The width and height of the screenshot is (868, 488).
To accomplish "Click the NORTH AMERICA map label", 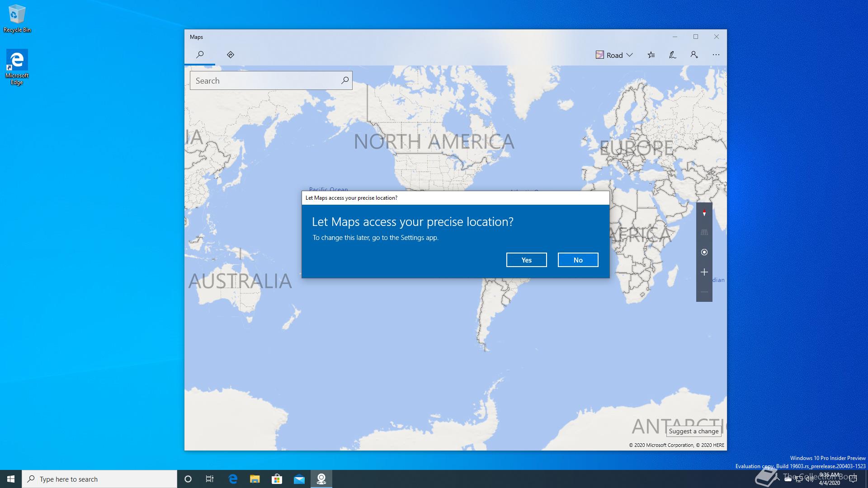I will click(434, 142).
